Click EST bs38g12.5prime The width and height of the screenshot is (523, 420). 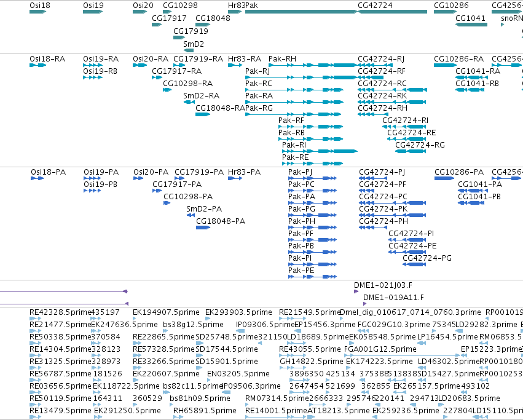coord(193,325)
